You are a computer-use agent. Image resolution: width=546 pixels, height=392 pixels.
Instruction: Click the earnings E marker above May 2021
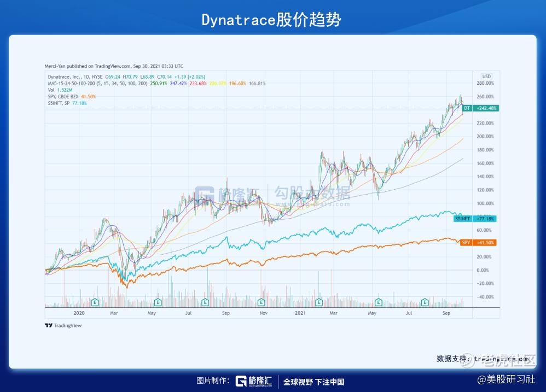pyautogui.click(x=378, y=302)
